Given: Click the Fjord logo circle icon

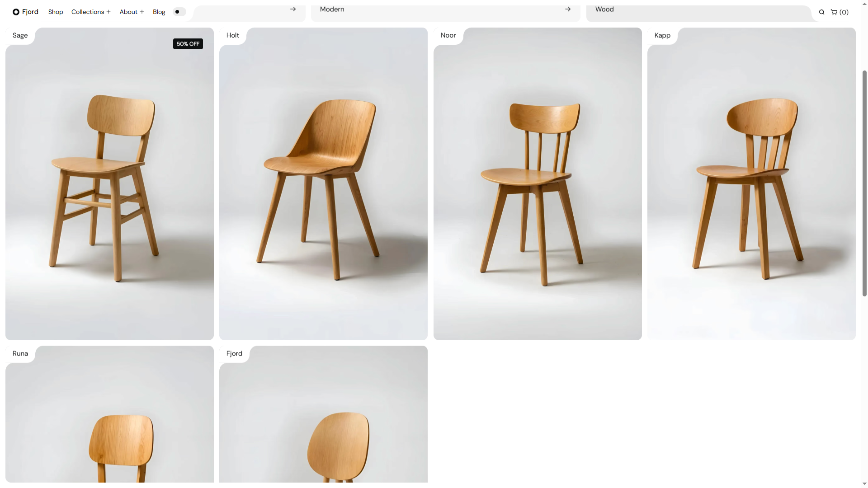Looking at the screenshot, I should pyautogui.click(x=16, y=12).
